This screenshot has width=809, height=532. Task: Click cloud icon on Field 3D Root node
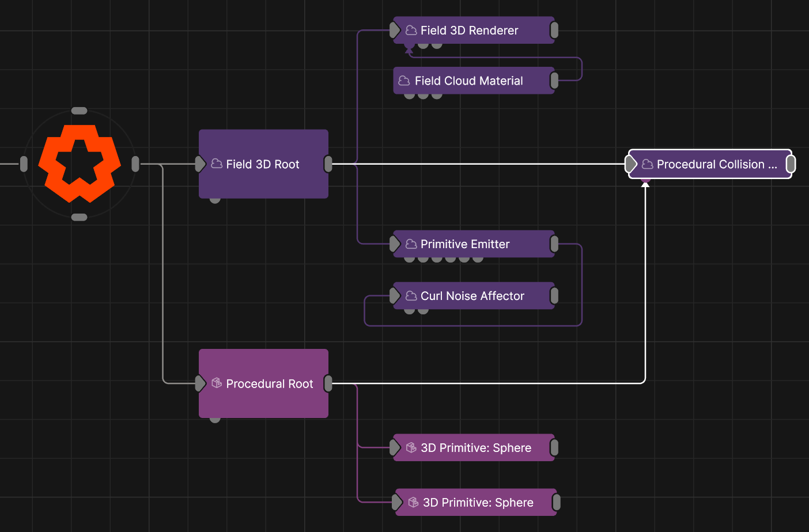(x=217, y=164)
